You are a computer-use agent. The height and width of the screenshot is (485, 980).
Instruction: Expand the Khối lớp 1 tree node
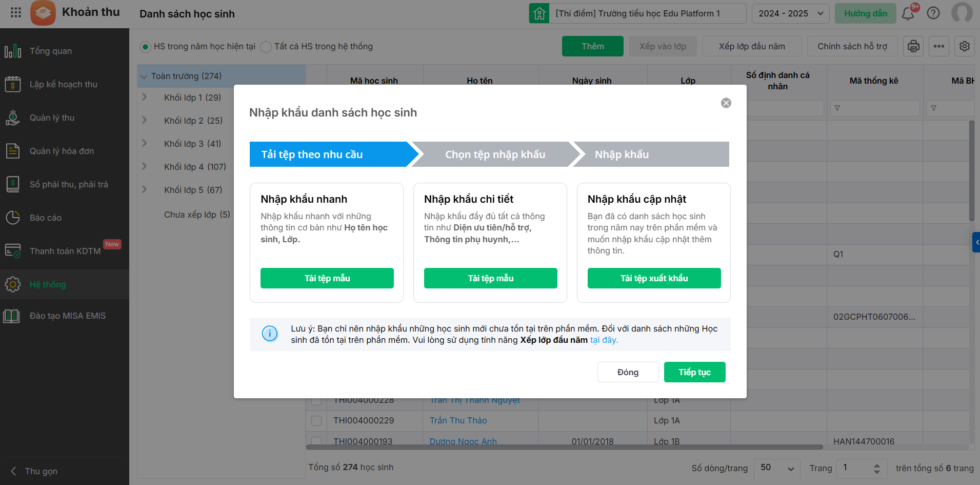(x=145, y=97)
